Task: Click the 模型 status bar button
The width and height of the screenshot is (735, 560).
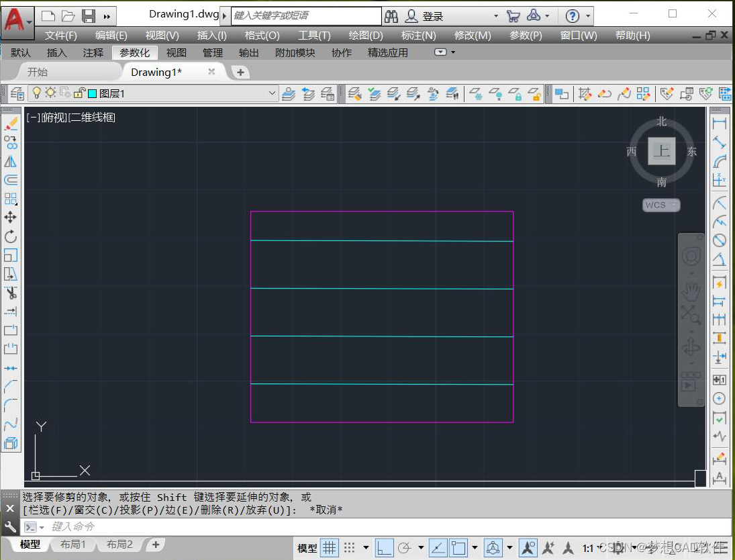Action: (307, 548)
